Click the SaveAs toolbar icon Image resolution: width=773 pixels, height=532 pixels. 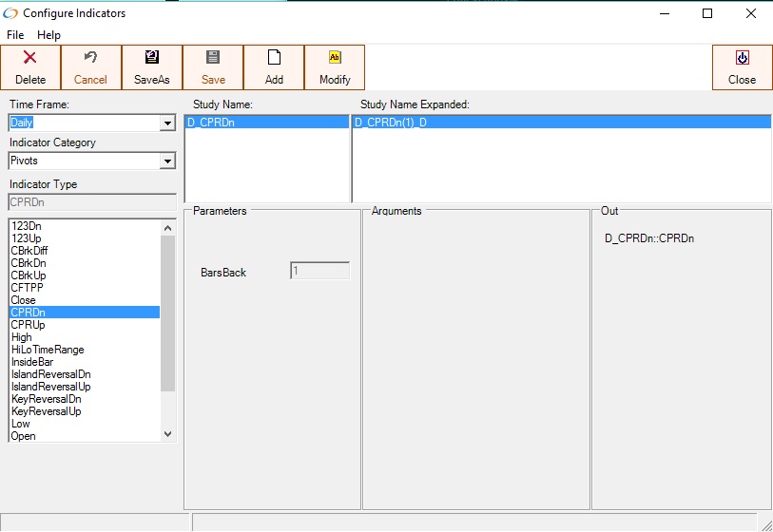coord(152,58)
